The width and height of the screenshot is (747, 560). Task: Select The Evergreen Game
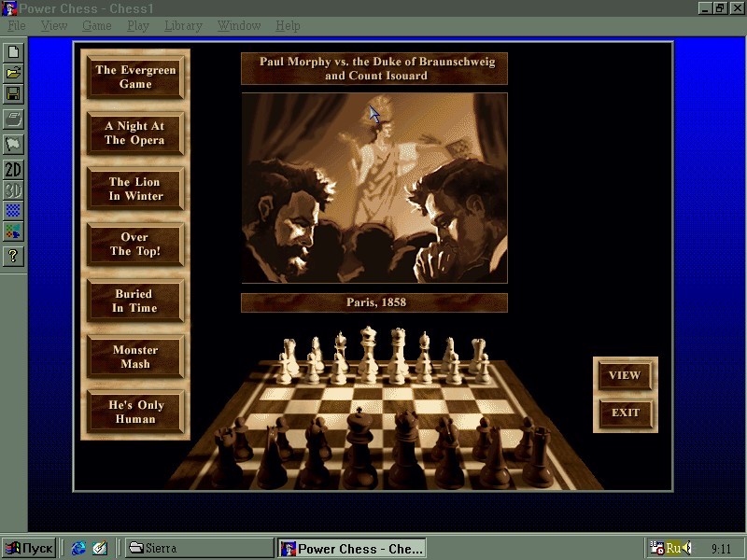point(135,77)
